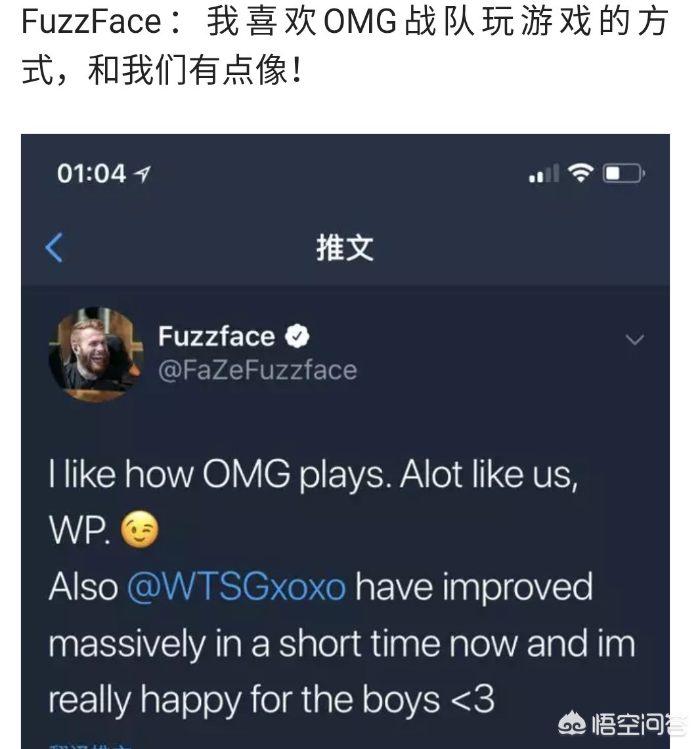Click the battery indicator icon
This screenshot has height=749, width=700.
coord(624,173)
